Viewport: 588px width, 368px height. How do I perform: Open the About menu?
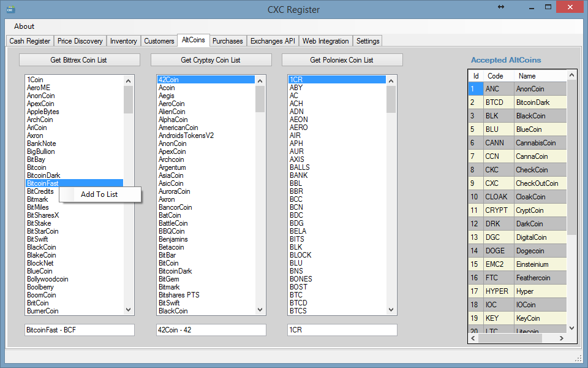coord(24,26)
